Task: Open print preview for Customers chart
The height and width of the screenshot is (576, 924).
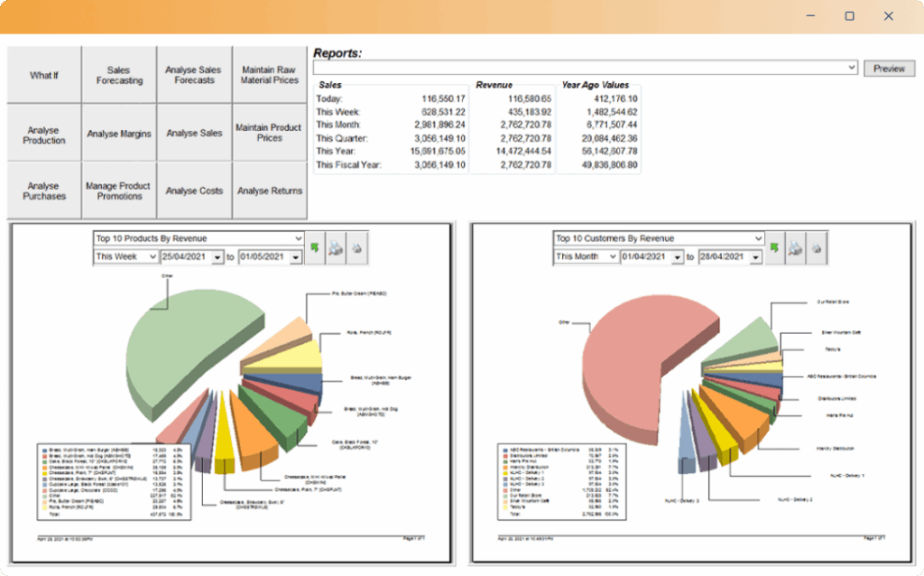Action: (x=796, y=248)
